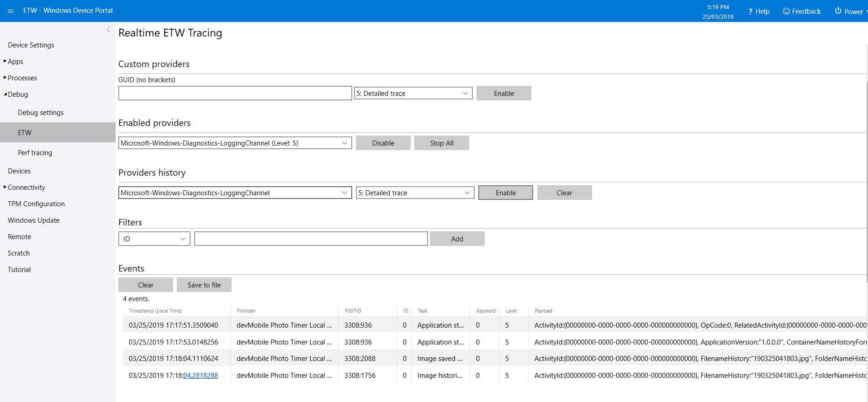Open the Enabled providers dropdown
This screenshot has height=402, width=868.
click(235, 143)
